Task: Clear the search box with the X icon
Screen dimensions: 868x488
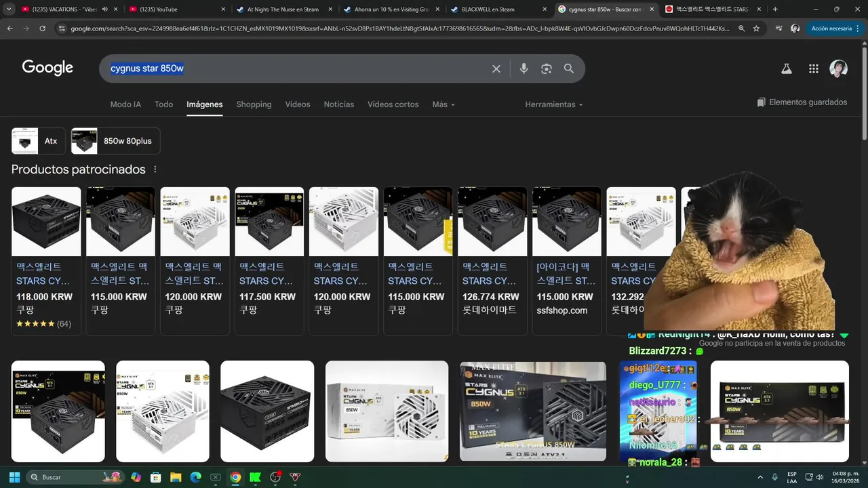Action: coord(496,68)
